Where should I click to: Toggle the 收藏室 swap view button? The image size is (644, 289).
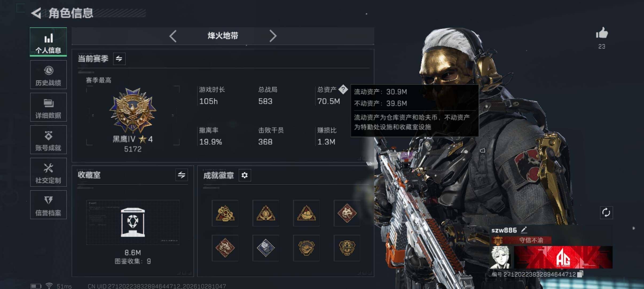[x=182, y=175]
